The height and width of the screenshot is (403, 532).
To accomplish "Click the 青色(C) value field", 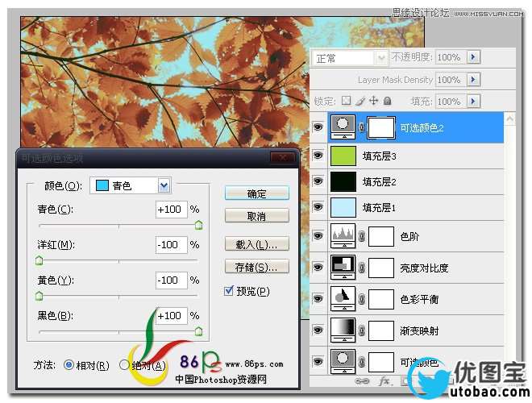I will tap(172, 210).
